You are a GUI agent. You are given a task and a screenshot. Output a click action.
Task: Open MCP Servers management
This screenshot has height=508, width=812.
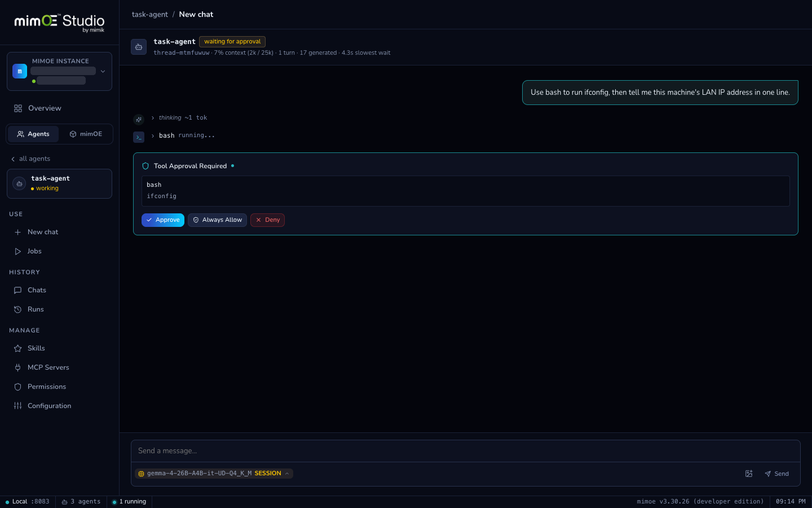(59, 367)
